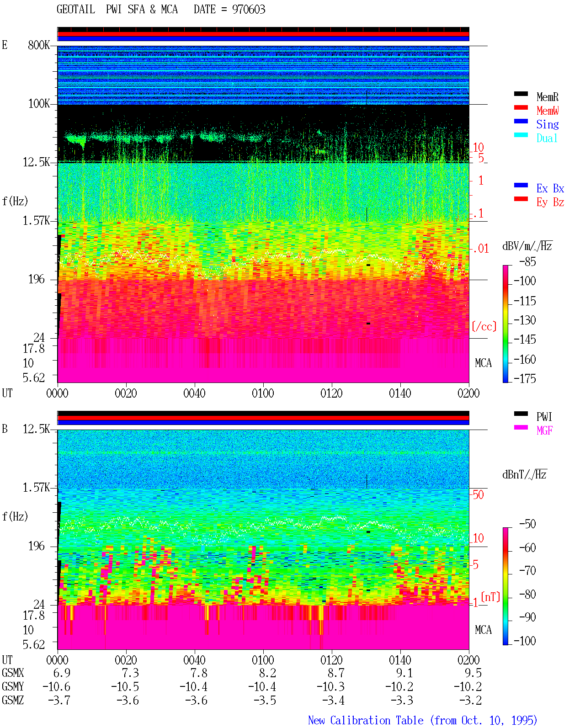Screen dimensions: 585x728
Task: Open the "New Calibration Table" note
Action: 422,721
